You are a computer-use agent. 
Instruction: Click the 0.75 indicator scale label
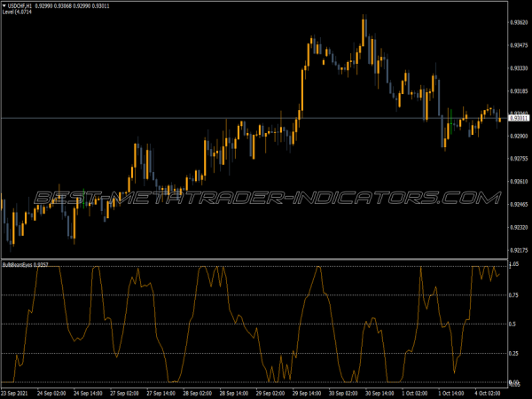coord(513,295)
